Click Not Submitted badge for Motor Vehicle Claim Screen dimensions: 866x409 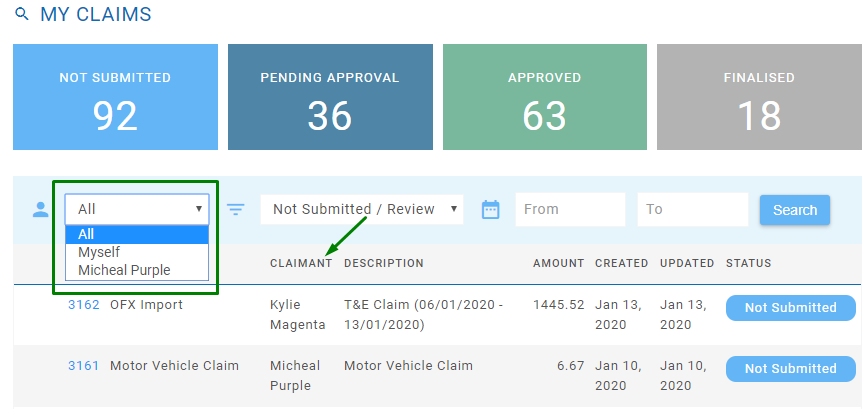click(x=790, y=369)
